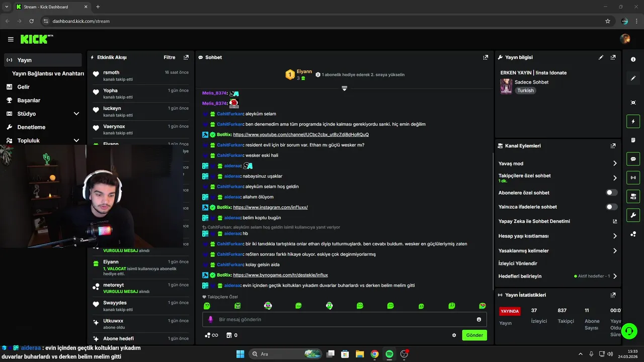Click the Filtre button in activity feed
The height and width of the screenshot is (362, 644).
coord(169,57)
